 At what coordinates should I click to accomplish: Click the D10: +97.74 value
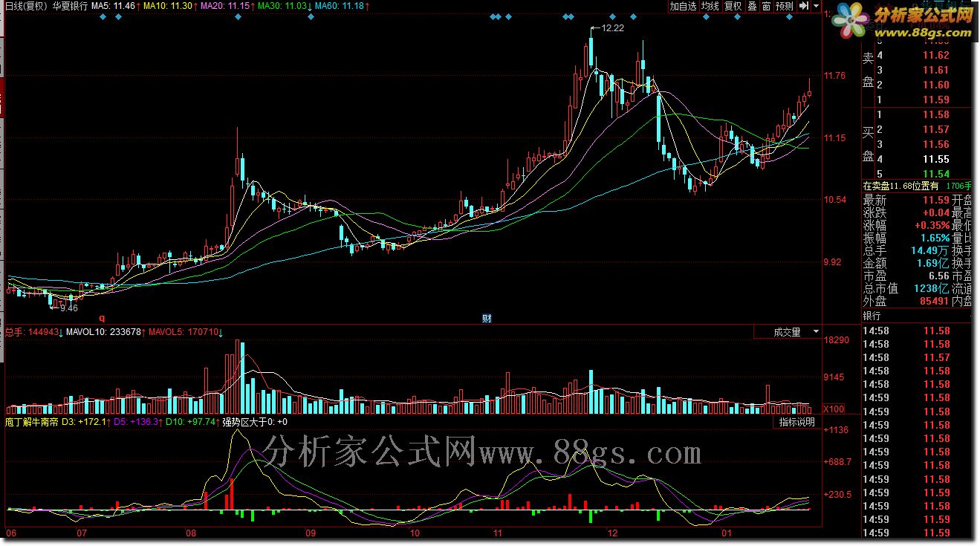click(x=192, y=422)
